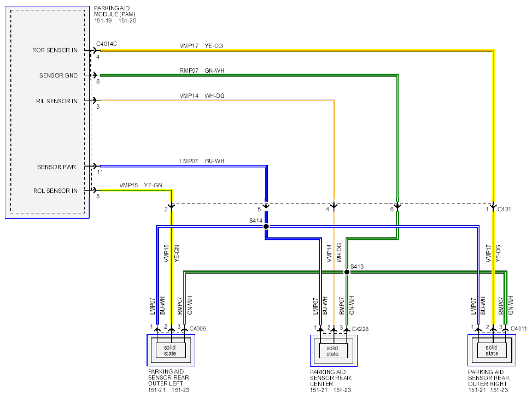The width and height of the screenshot is (532, 397).
Task: Click the "ROR SENSOR IN" pin label
Action: 55,50
